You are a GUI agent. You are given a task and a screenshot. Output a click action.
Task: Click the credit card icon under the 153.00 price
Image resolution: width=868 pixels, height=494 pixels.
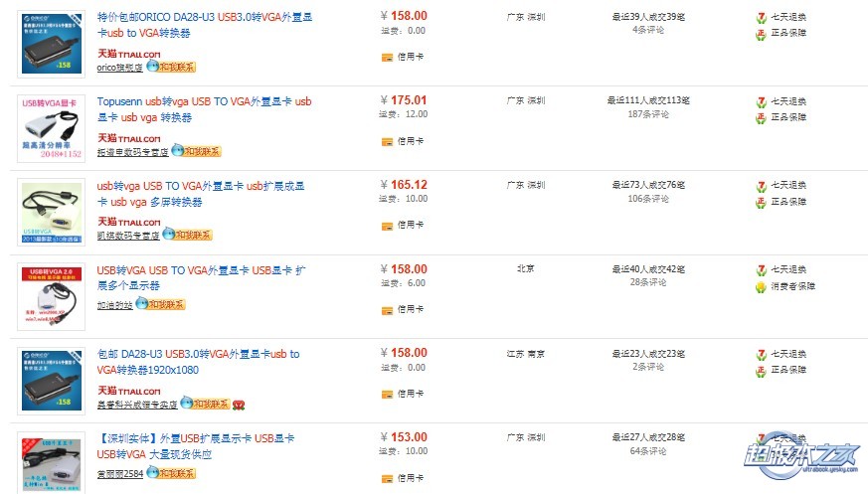pos(387,478)
